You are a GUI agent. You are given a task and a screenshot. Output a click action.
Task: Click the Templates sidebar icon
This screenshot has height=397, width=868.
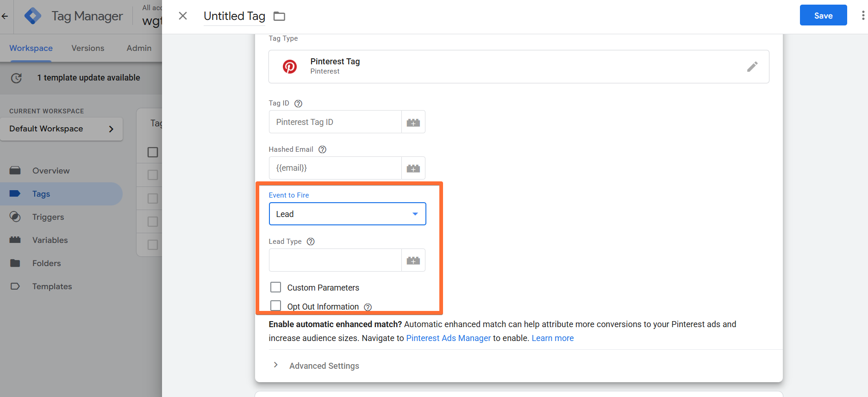pos(15,286)
